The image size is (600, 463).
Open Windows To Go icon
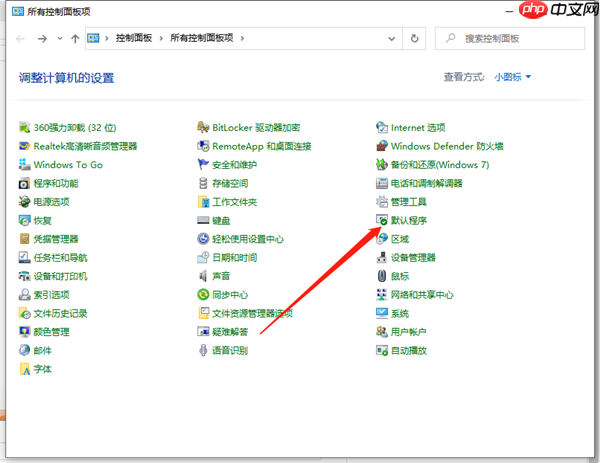tap(24, 165)
